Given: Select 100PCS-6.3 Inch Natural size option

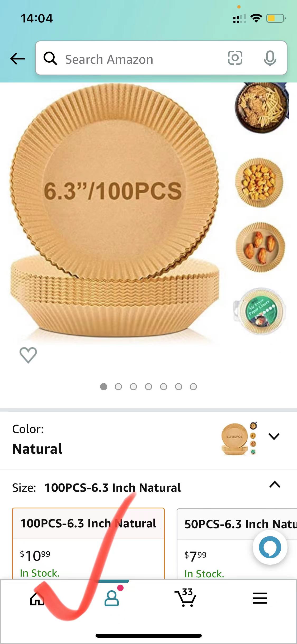Looking at the screenshot, I should pos(88,544).
